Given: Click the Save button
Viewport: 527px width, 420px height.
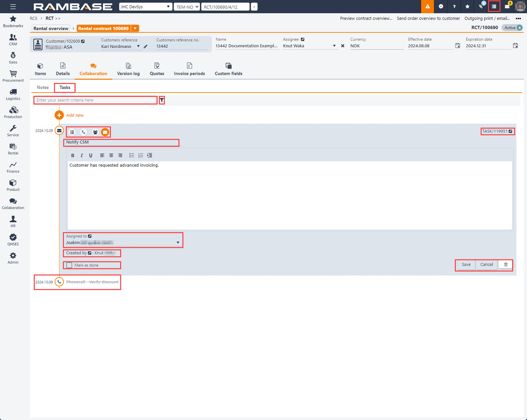Looking at the screenshot, I should (x=466, y=265).
